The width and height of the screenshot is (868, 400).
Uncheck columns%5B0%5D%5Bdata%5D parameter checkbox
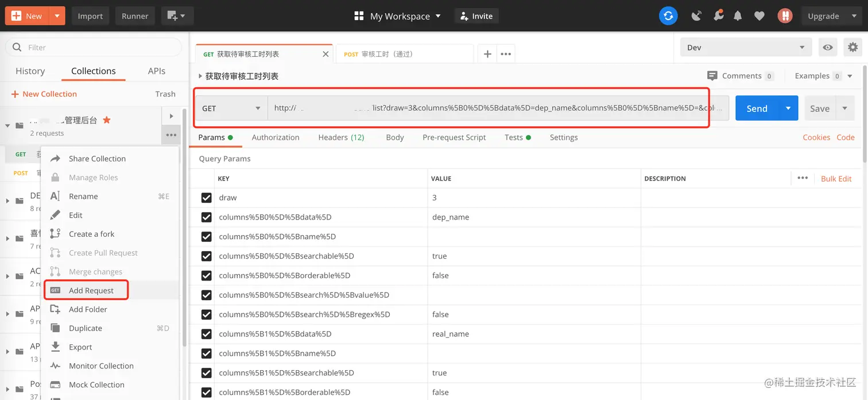[x=207, y=217]
